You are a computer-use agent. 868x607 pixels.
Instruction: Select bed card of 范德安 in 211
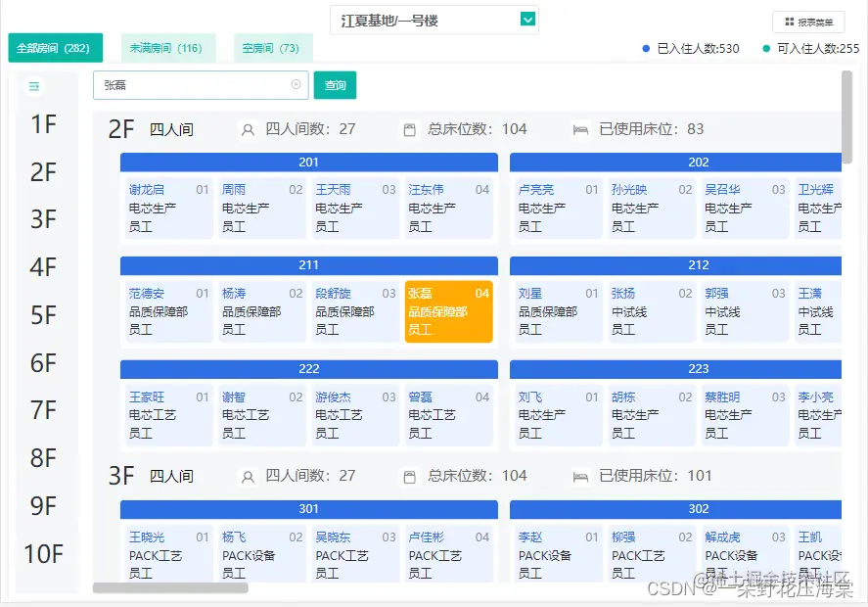[x=169, y=311]
